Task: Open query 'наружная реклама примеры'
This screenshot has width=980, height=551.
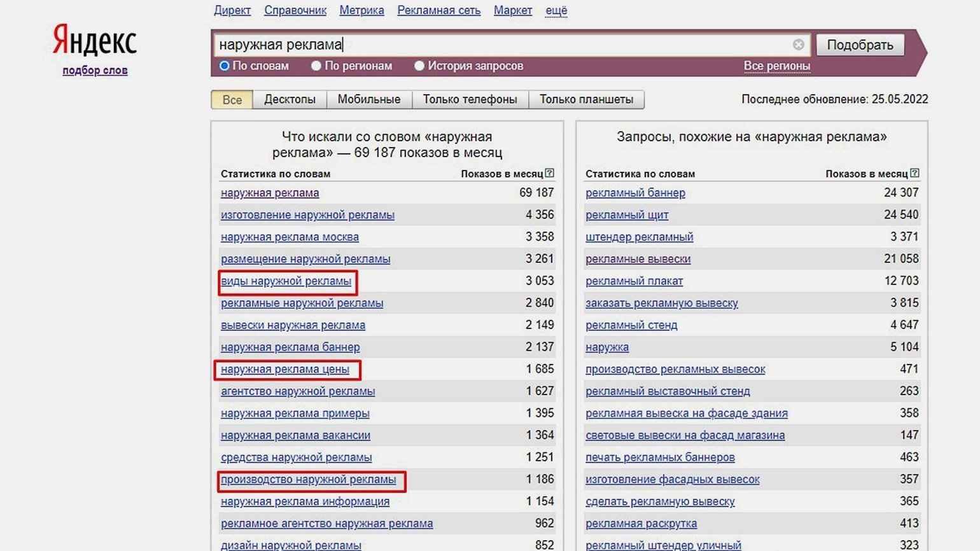Action: (295, 414)
